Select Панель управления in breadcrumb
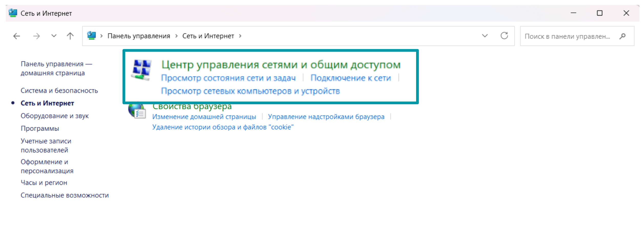Viewport: 644px width, 227px height. coord(139,36)
